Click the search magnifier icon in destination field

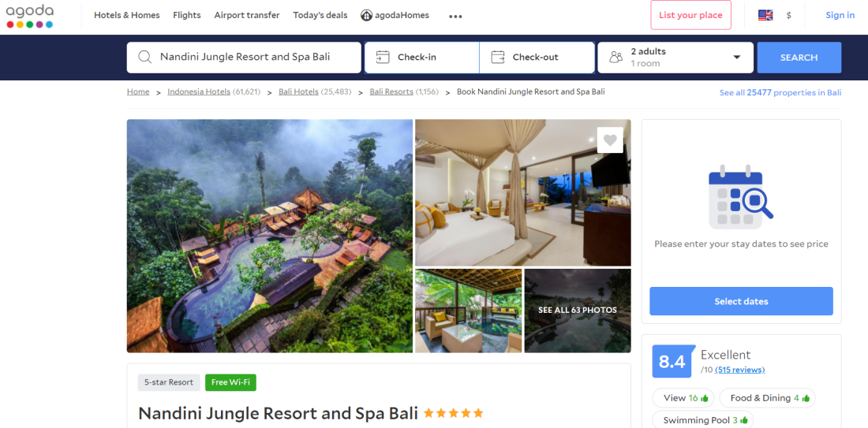(x=145, y=57)
